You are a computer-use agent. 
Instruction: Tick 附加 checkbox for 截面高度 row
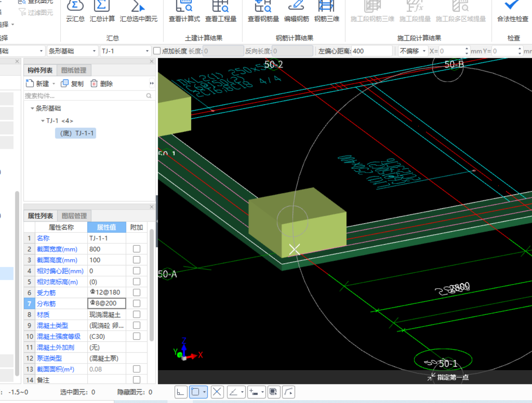coord(136,260)
